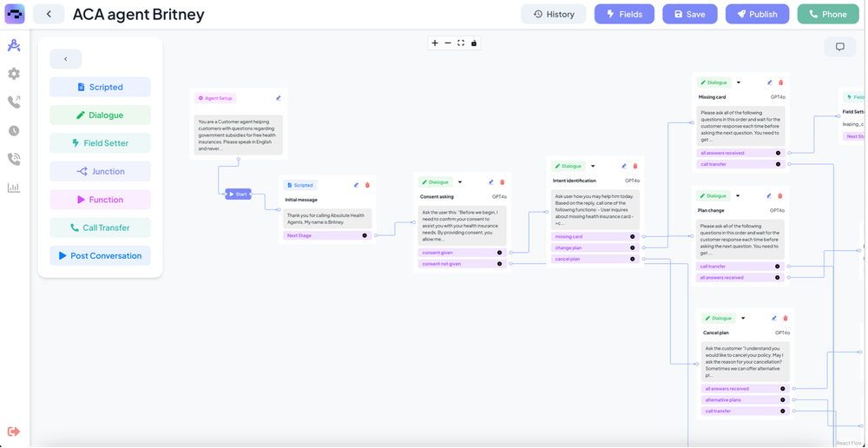Zoom out the canvas with minus control

click(448, 43)
